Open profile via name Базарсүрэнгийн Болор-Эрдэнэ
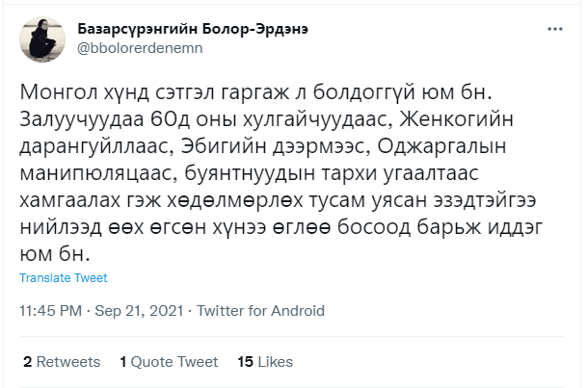Screen dimensions: 588x388 [x=191, y=30]
